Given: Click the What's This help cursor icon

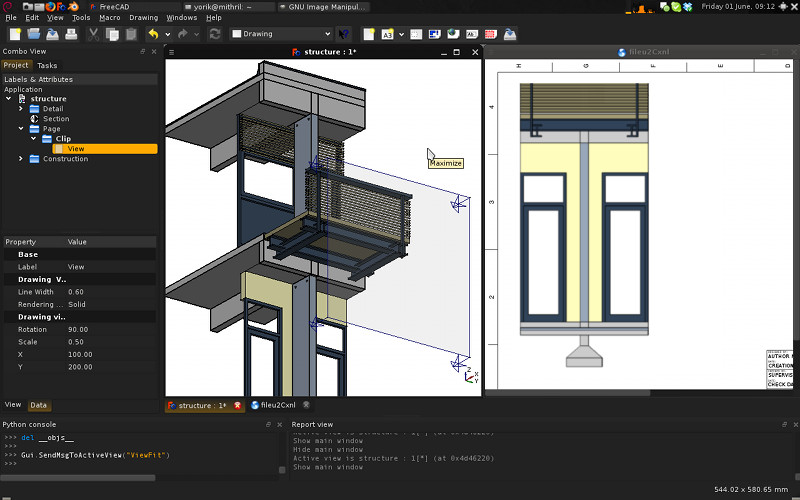Looking at the screenshot, I should point(344,34).
